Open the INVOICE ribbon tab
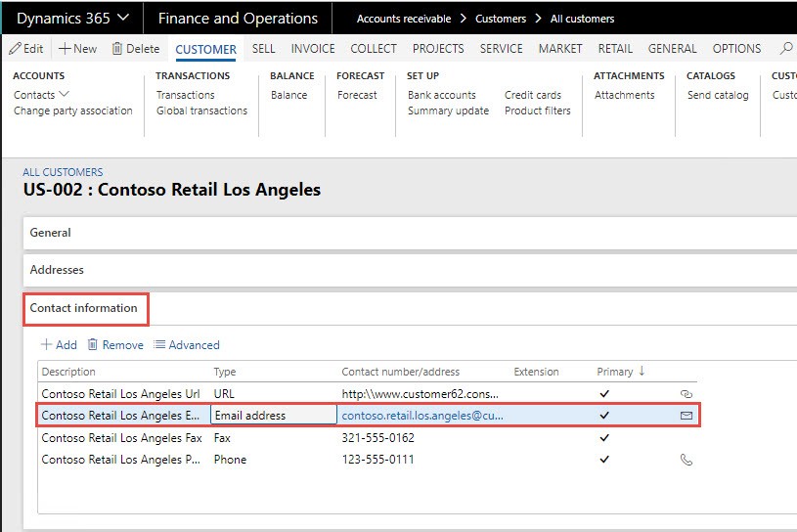Image resolution: width=797 pixels, height=532 pixels. tap(313, 49)
